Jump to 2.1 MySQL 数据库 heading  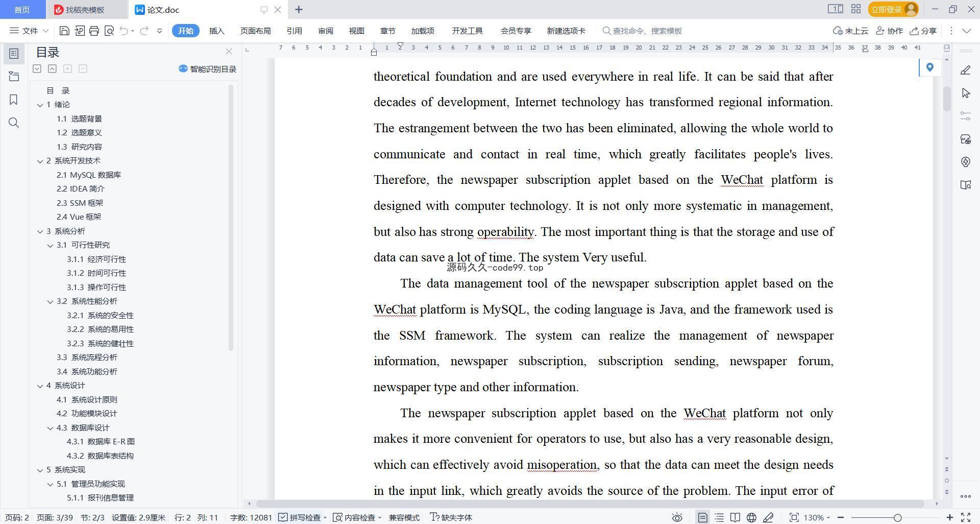[x=89, y=175]
